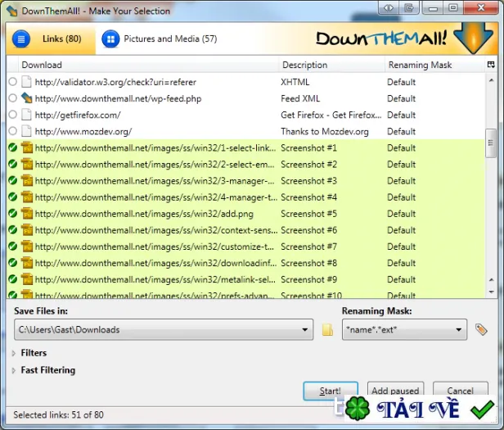The height and width of the screenshot is (430, 504).
Task: Click the feed icon for wp-feed.php link
Action: tap(27, 97)
